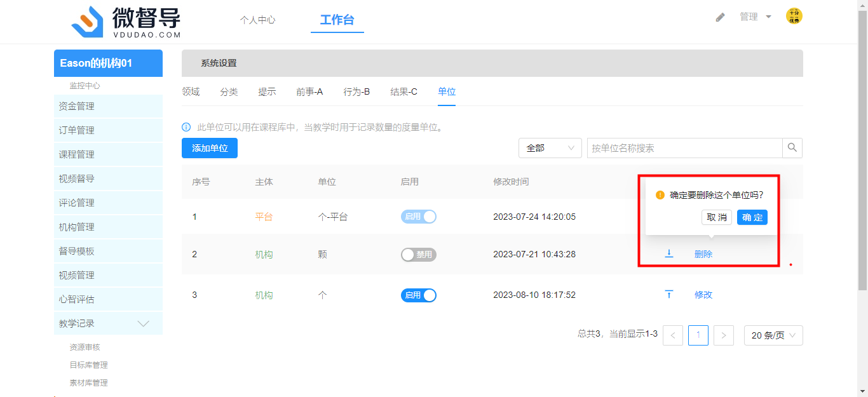The height and width of the screenshot is (397, 868).
Task: Enable the 禁用 switch for 颗
Action: (419, 255)
